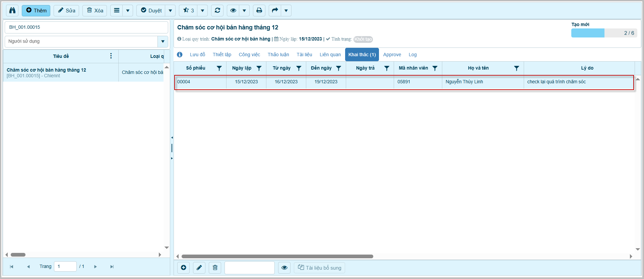644x279 pixels.
Task: Click the Tài liệu bổ sung button
Action: coord(320,268)
